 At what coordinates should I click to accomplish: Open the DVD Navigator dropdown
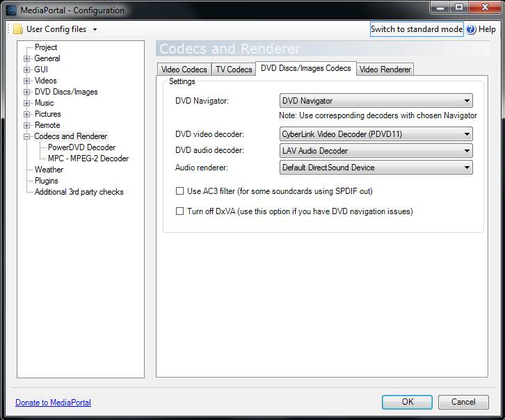376,101
